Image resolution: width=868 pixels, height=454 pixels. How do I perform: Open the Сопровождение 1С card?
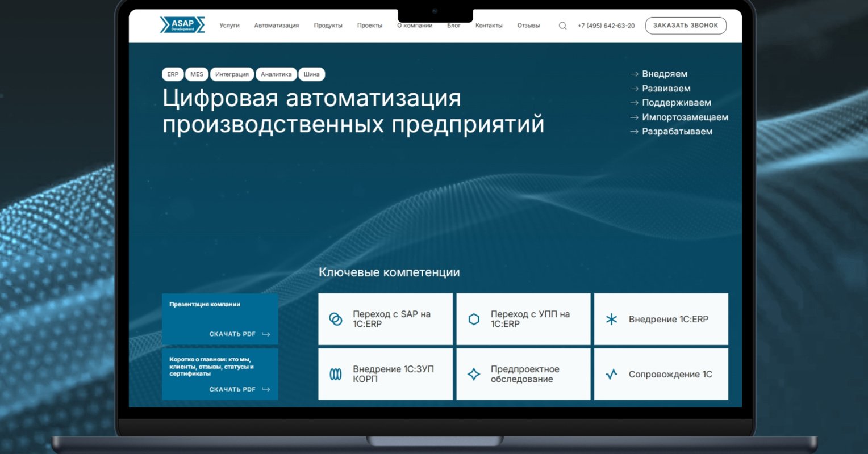click(x=661, y=374)
